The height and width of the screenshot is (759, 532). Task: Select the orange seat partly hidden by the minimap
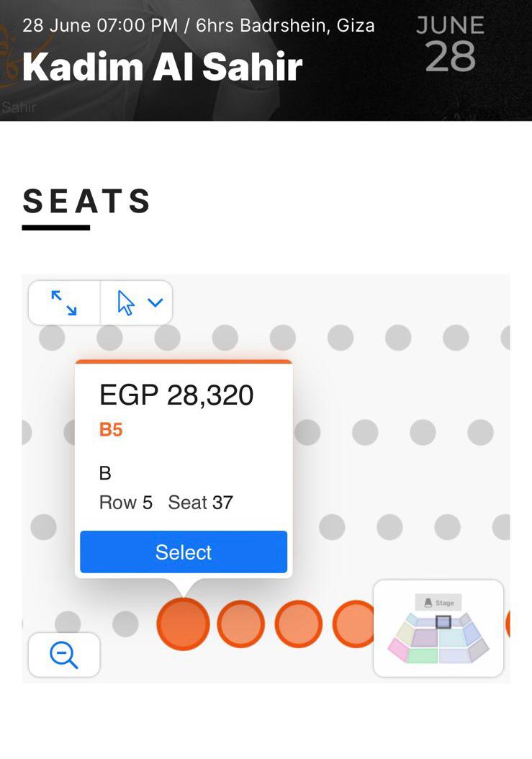click(x=353, y=624)
